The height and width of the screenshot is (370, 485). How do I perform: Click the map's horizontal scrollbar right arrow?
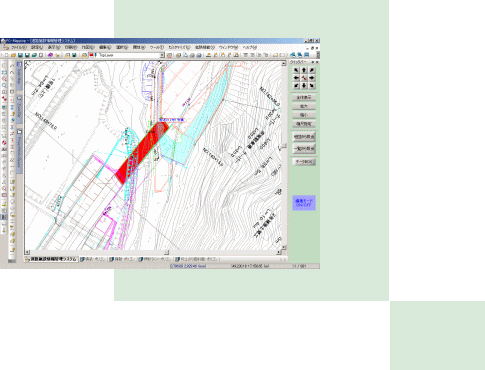coord(279,252)
